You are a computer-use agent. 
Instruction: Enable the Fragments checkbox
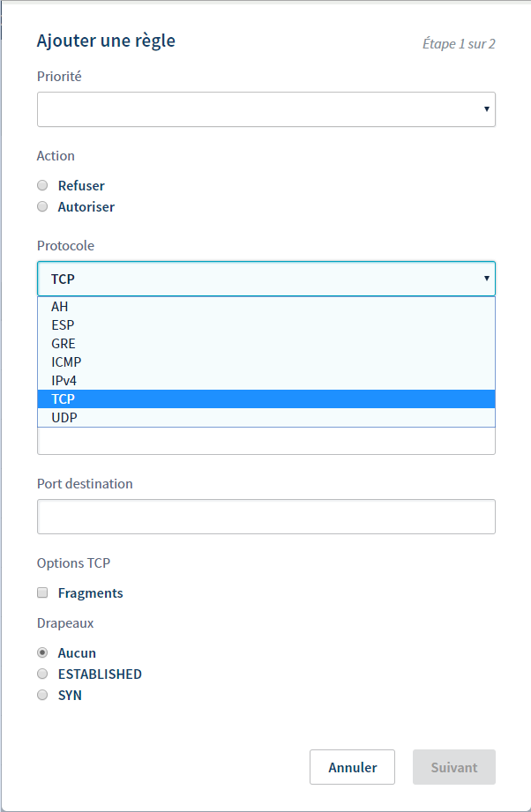(42, 593)
